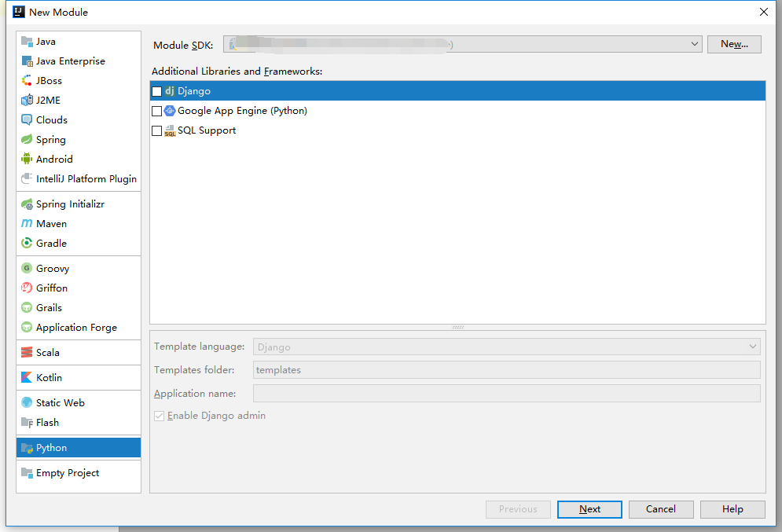This screenshot has height=532, width=782.
Task: Click the Help button
Action: [732, 509]
